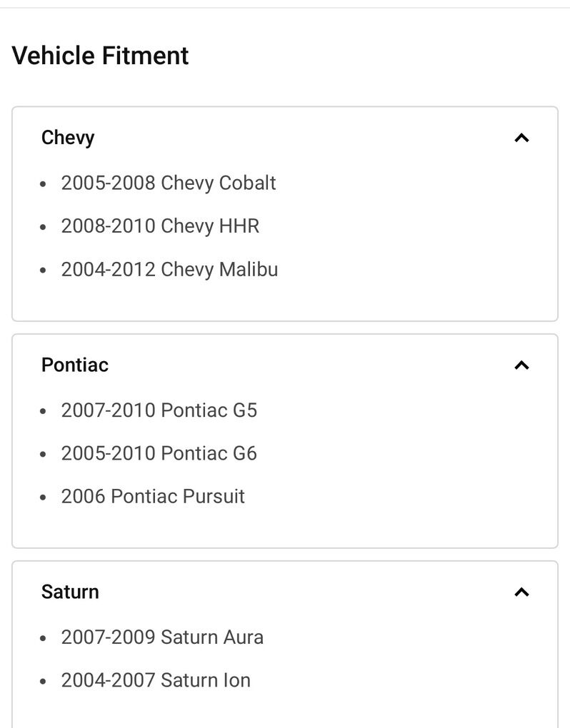570x728 pixels.
Task: Click the bullet beside Chevy Malibu
Action: 44,271
